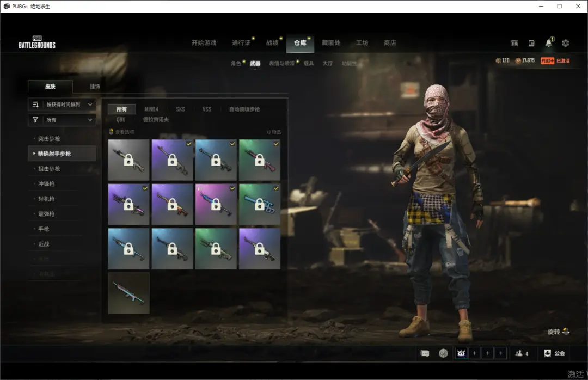Switch to the 仓库 main tab
588x380 pixels.
(x=300, y=44)
